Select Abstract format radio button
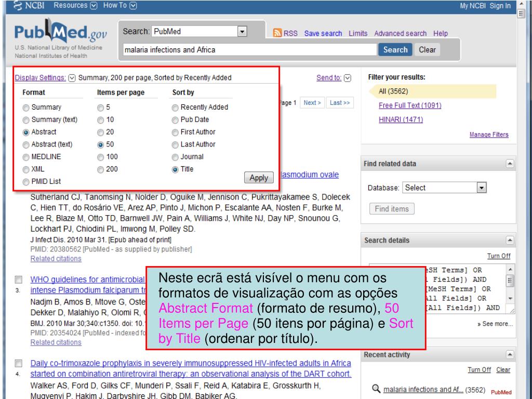This screenshot has width=532, height=399. 26,132
